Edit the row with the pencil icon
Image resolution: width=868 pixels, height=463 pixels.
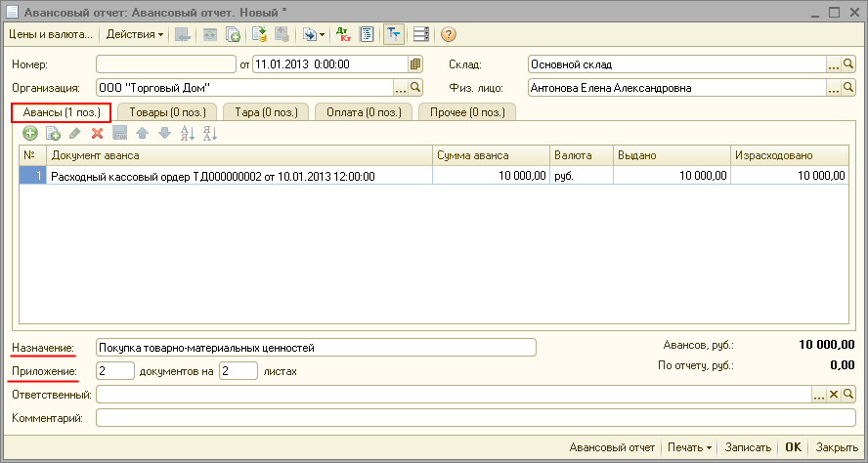(x=75, y=133)
